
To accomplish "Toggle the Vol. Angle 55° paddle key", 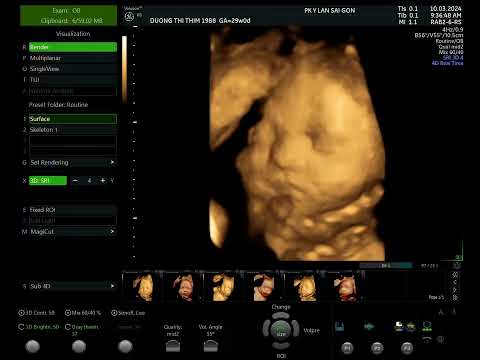I will pos(211,346).
